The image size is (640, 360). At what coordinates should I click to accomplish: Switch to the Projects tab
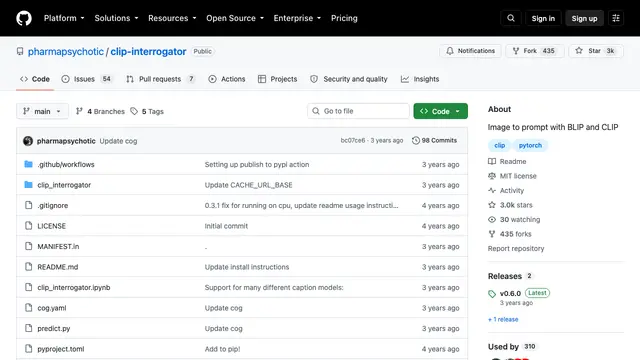278,79
